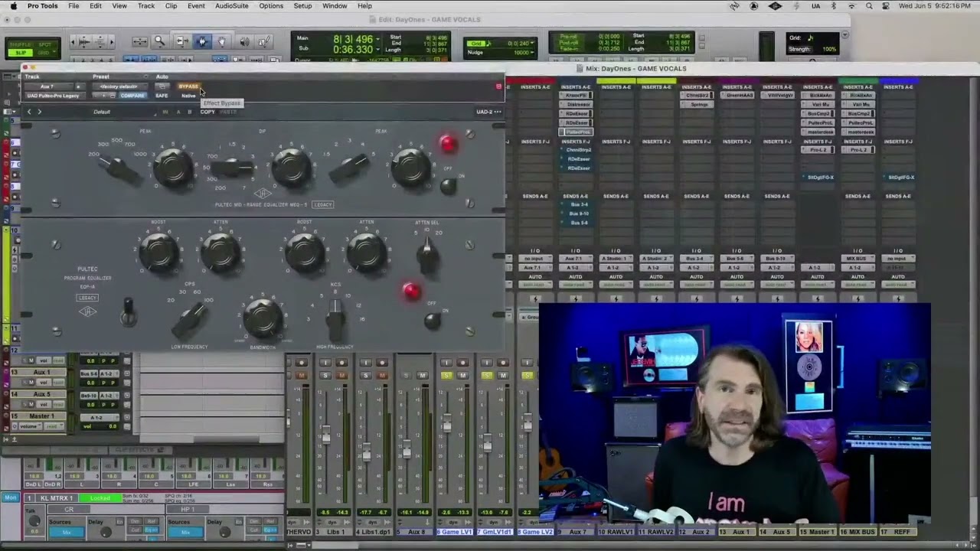The image size is (980, 551).
Task: Open the Bus 9-10 input selector
Action: [777, 259]
